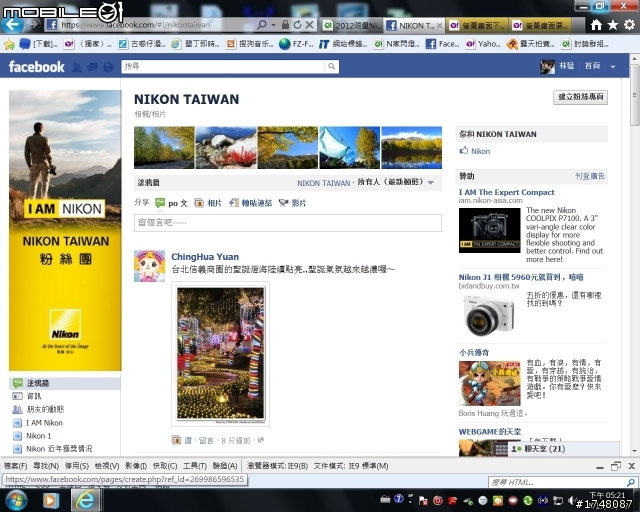640x512 pixels.
Task: Open the favorites star icon at top right
Action: click(x=613, y=25)
